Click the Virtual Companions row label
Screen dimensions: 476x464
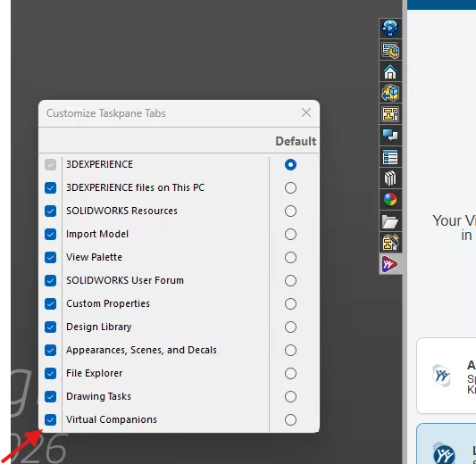pos(112,419)
